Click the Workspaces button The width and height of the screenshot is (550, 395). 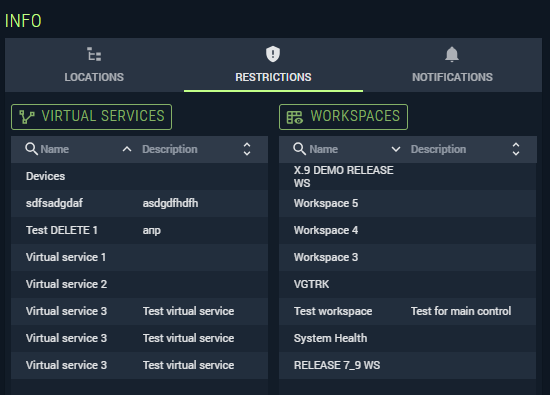[343, 117]
